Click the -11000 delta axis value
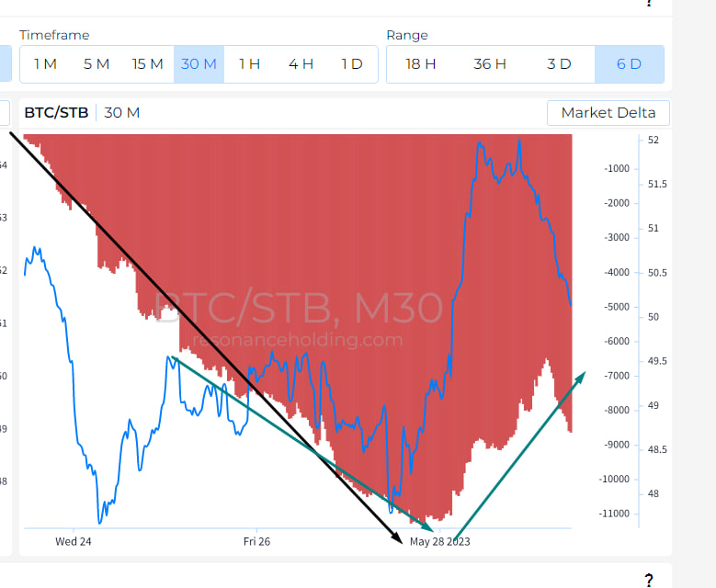The height and width of the screenshot is (588, 716). coord(614,514)
